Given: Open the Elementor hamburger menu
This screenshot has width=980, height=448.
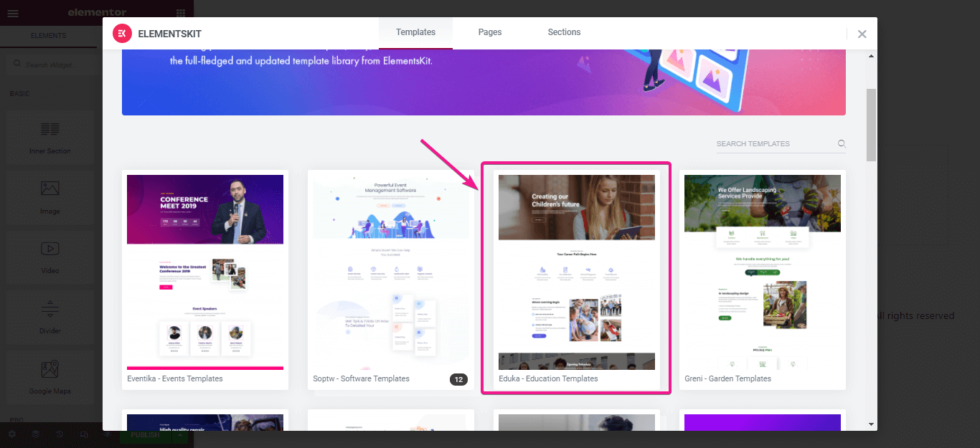Looking at the screenshot, I should (13, 13).
